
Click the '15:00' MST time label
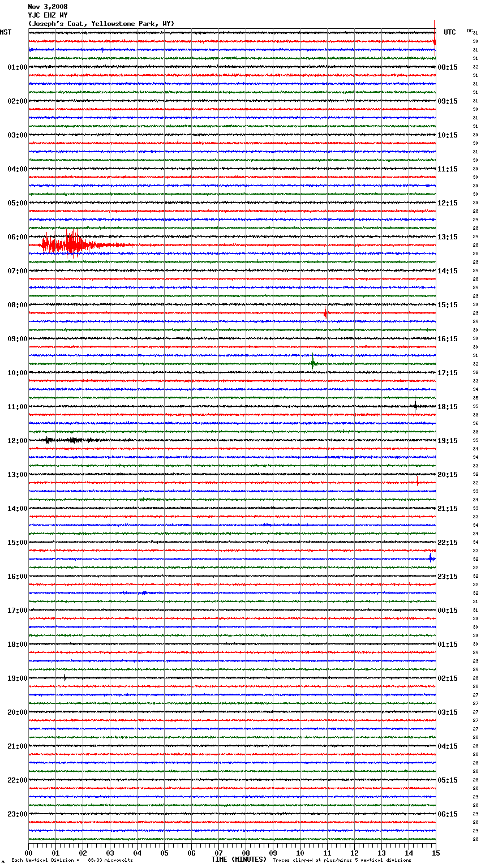pyautogui.click(x=17, y=543)
